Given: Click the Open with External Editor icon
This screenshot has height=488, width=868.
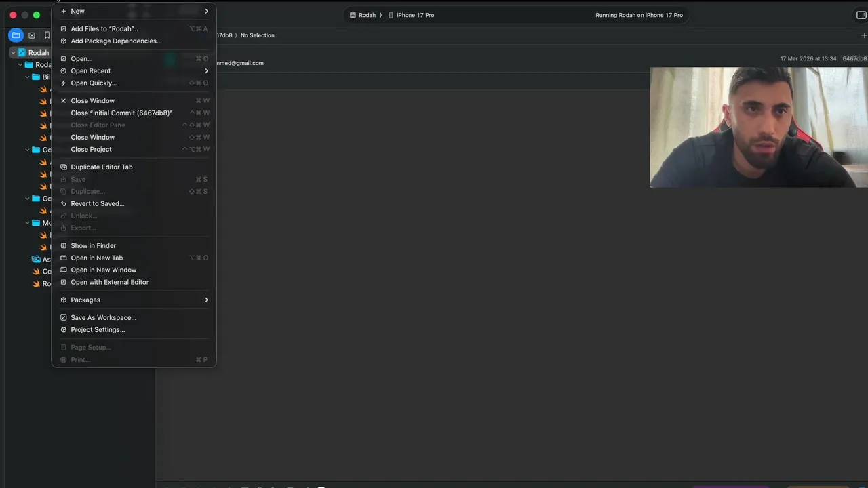Looking at the screenshot, I should pyautogui.click(x=64, y=282).
